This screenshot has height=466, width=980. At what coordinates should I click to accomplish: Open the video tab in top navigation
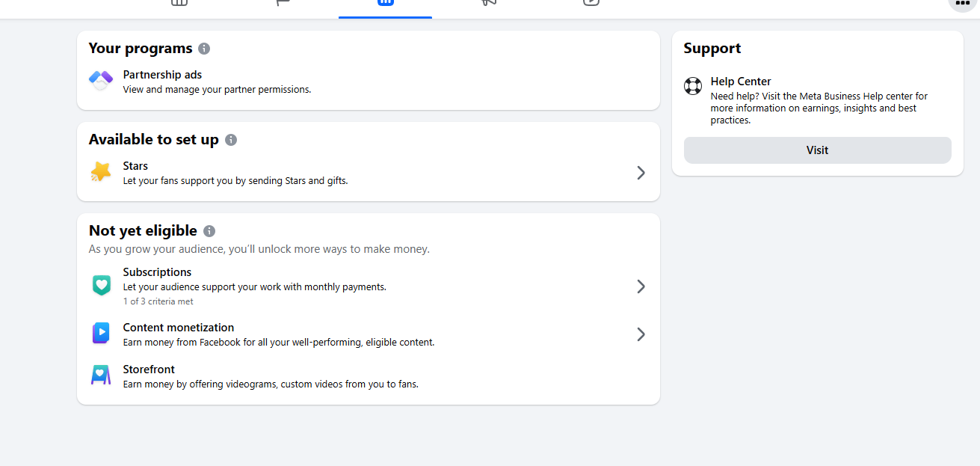591,2
